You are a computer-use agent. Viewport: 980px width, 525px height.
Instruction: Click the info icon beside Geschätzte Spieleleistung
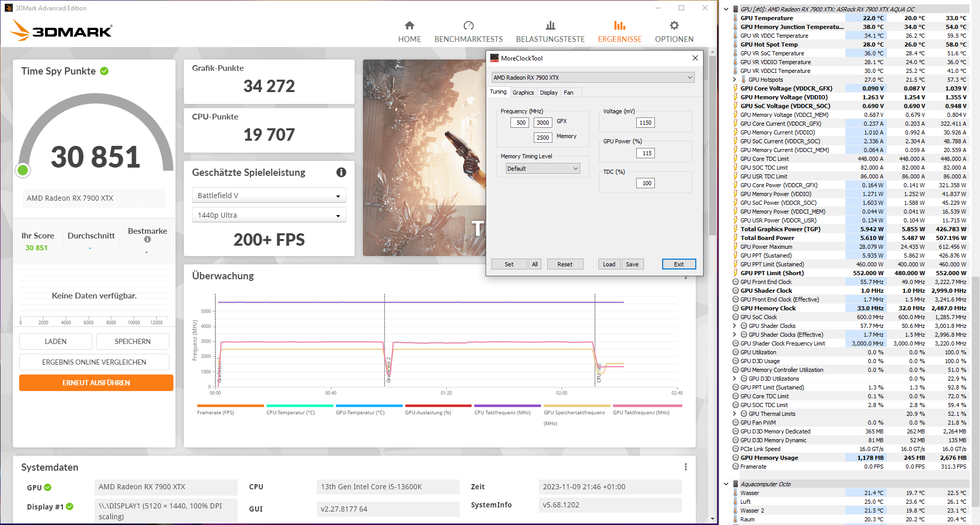341,172
